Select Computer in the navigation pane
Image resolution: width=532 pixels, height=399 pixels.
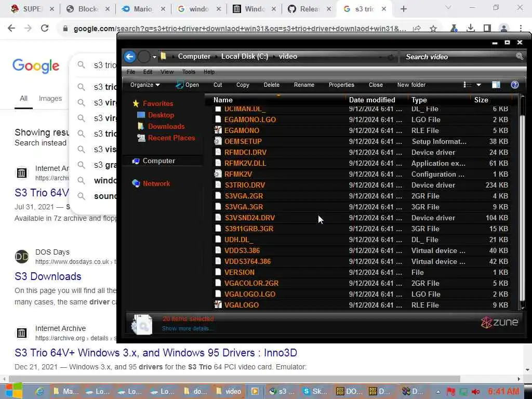pyautogui.click(x=159, y=161)
